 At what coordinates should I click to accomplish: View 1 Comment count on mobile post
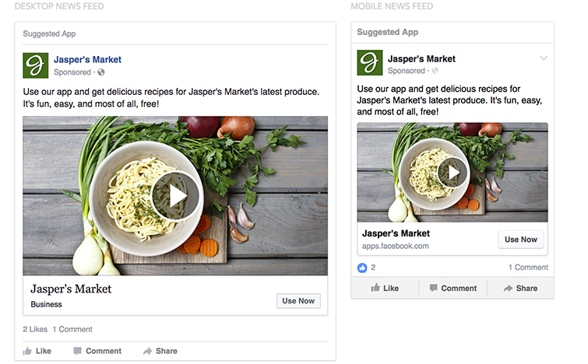(528, 267)
